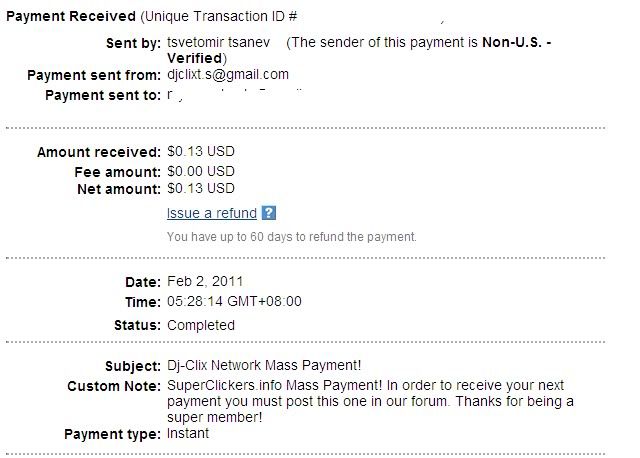Image resolution: width=640 pixels, height=458 pixels.
Task: Click the Net amount value $0.13 USD
Action: pos(200,189)
